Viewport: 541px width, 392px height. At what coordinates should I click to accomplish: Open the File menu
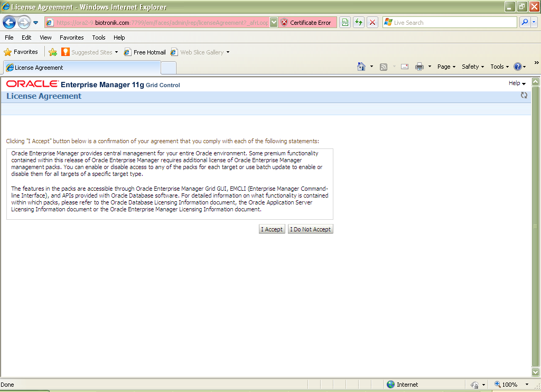pyautogui.click(x=10, y=38)
